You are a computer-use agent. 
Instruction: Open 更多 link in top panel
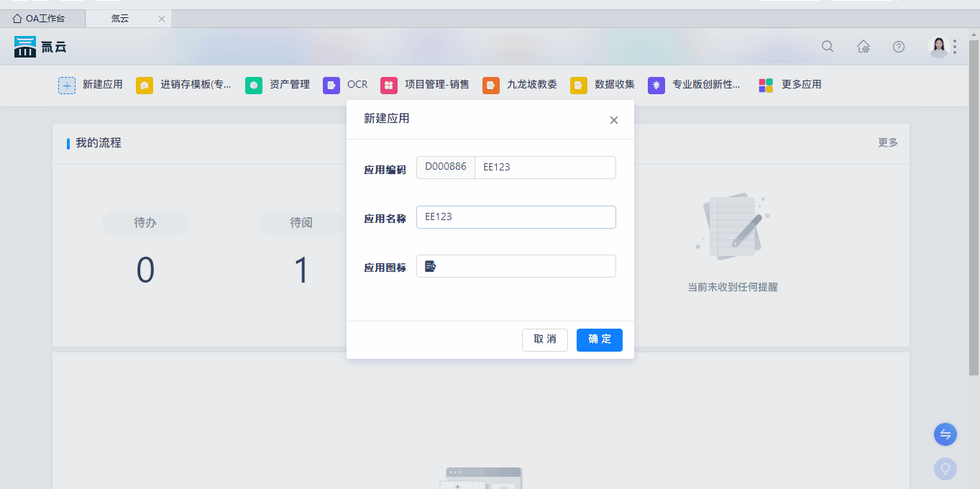point(888,142)
